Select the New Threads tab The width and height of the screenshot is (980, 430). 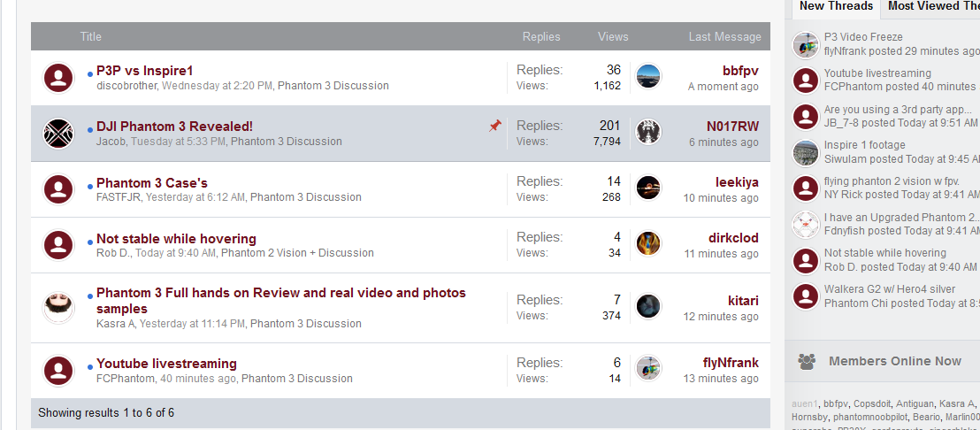point(836,6)
